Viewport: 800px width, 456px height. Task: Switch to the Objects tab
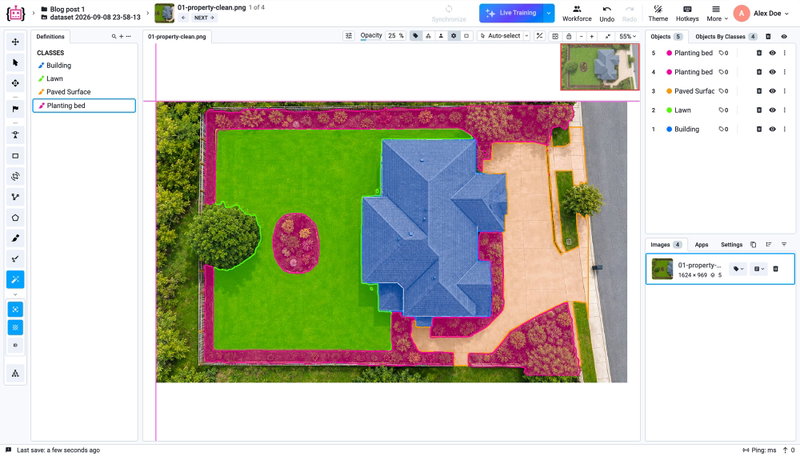(x=666, y=37)
